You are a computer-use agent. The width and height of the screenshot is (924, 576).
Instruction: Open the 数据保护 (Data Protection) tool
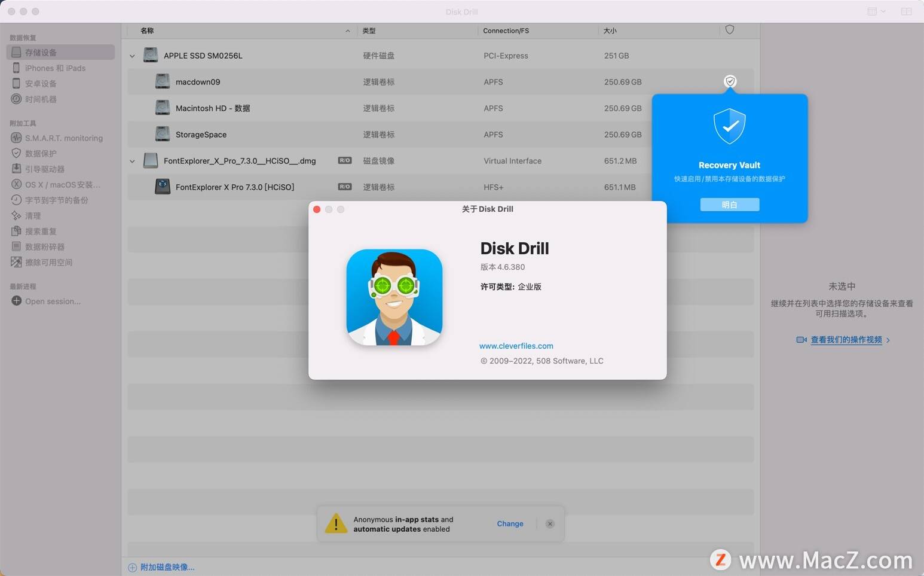pyautogui.click(x=40, y=153)
